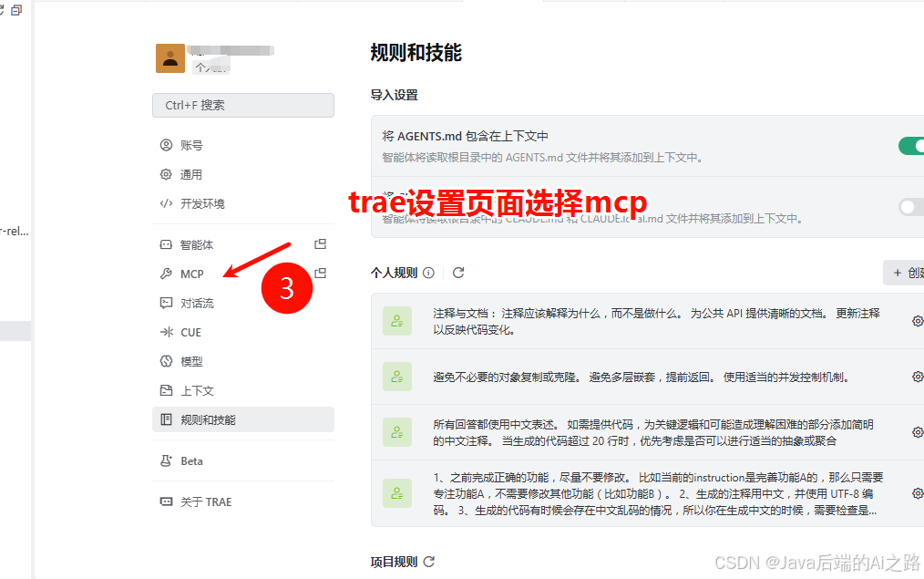
Task: Click the external-link icon beside MCP
Action: click(321, 273)
